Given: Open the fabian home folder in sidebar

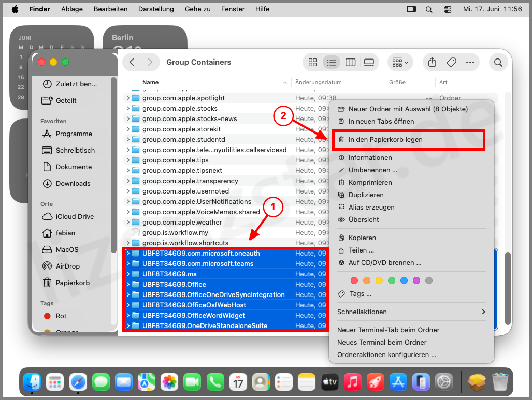Looking at the screenshot, I should pyautogui.click(x=59, y=233).
